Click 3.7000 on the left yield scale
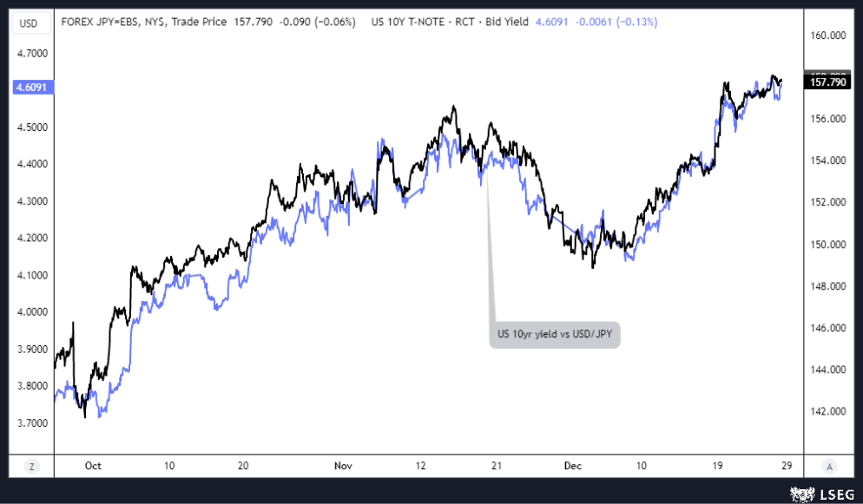The image size is (863, 504). pyautogui.click(x=32, y=423)
